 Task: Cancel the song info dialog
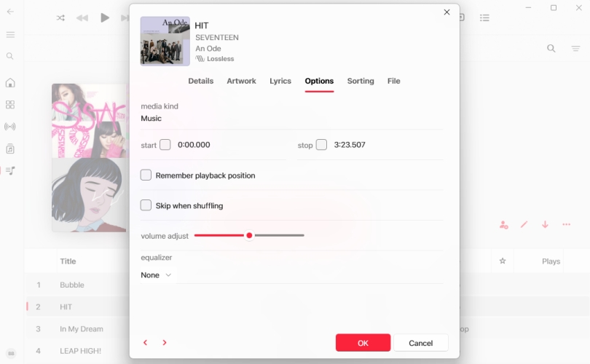point(421,343)
